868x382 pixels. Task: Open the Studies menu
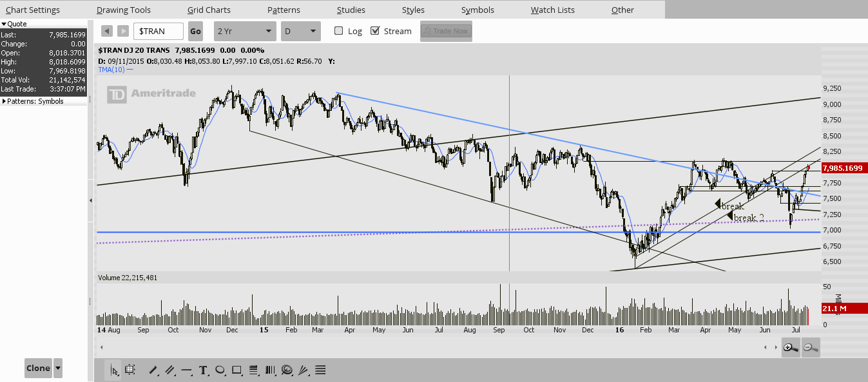pyautogui.click(x=351, y=10)
